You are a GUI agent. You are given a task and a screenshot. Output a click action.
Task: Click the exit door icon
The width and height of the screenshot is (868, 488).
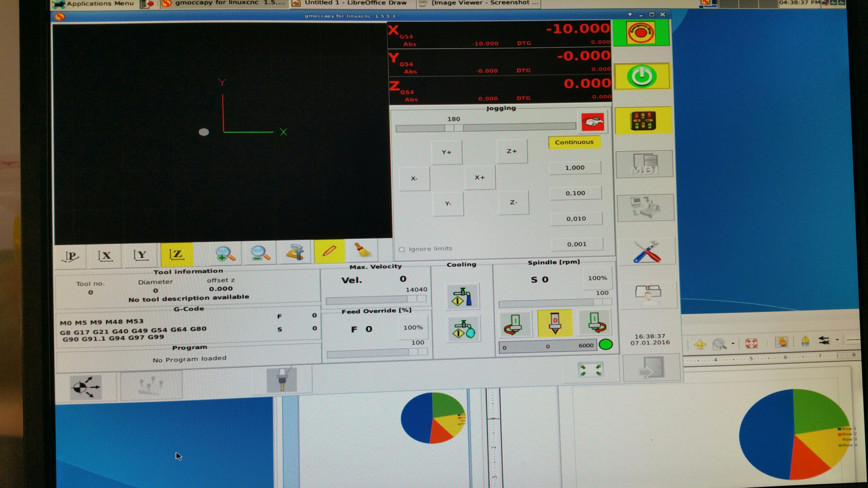(653, 368)
